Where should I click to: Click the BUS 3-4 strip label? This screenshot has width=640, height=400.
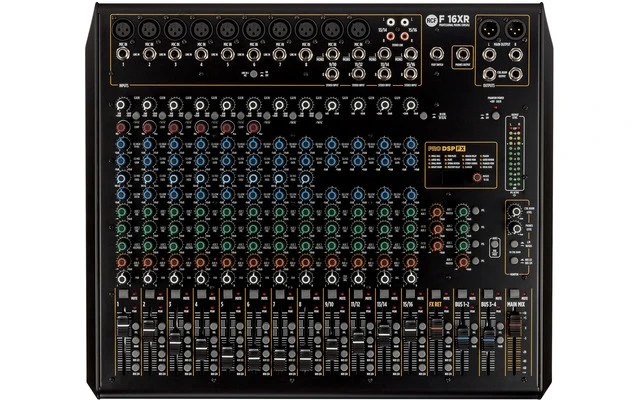click(x=489, y=304)
